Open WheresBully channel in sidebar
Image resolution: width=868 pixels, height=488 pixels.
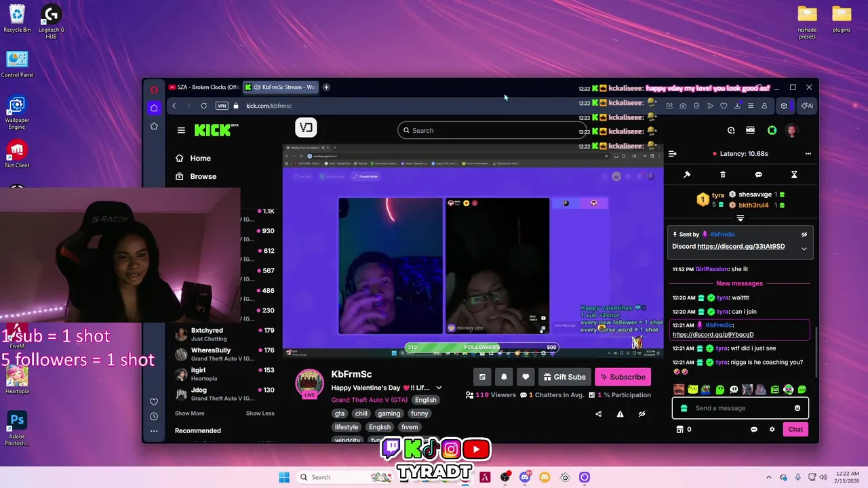(226, 354)
